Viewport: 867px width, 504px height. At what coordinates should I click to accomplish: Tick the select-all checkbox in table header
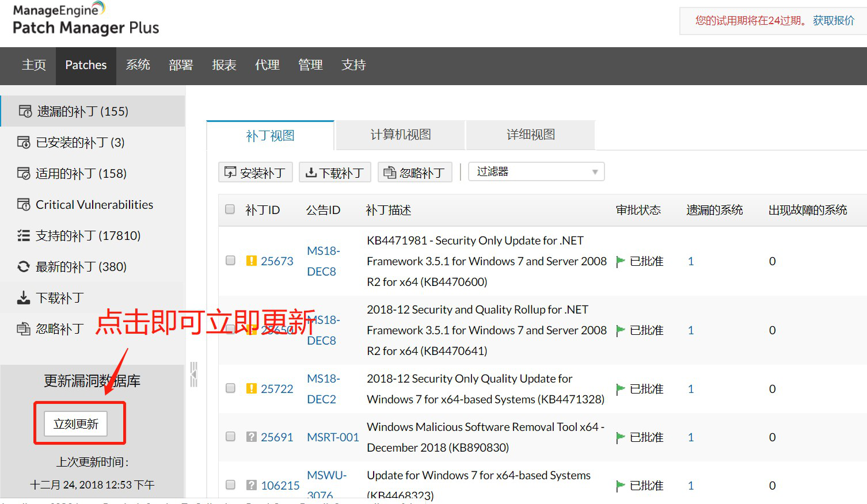coord(230,209)
